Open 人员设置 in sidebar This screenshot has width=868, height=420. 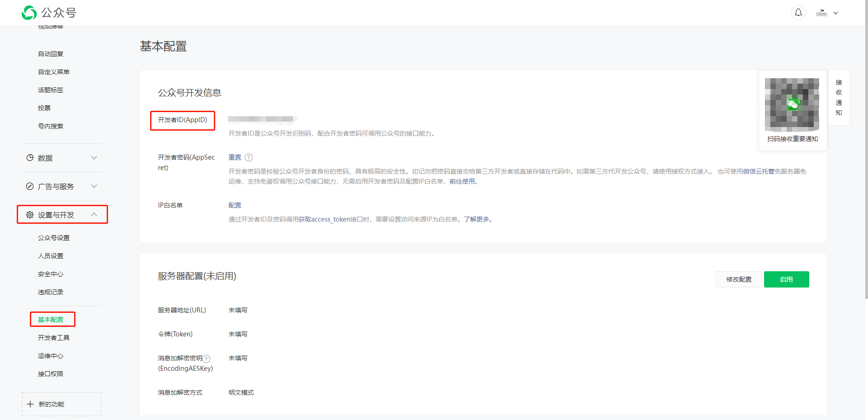pos(51,256)
